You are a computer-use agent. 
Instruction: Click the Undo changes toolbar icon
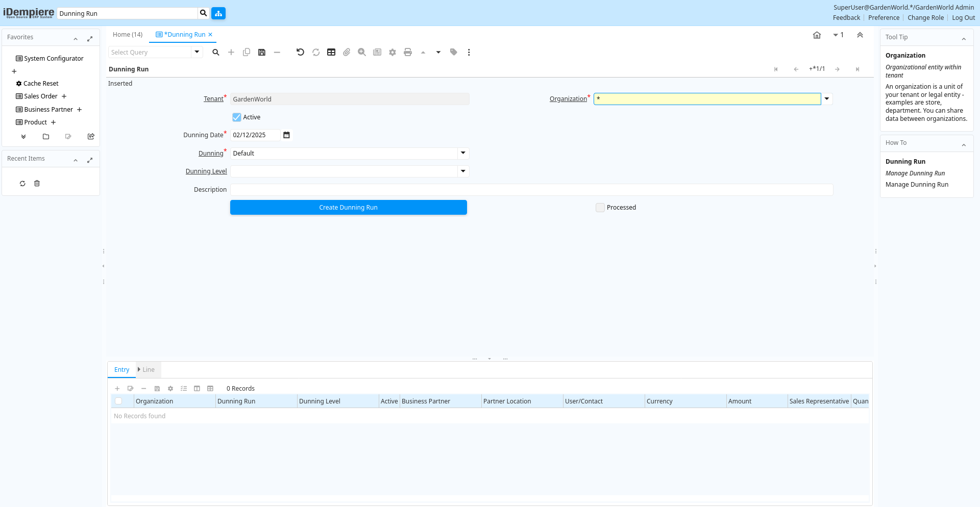[300, 53]
